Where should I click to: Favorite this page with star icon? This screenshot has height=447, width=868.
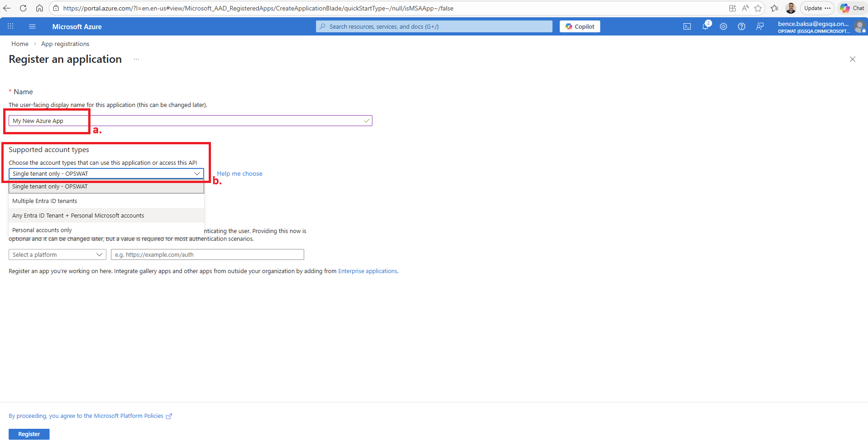pos(758,8)
